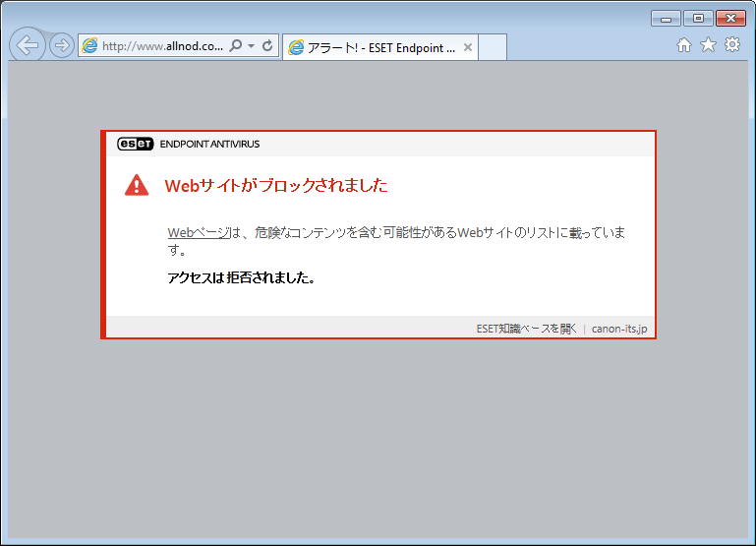Click the ENDPOINT ANTIVIRUS header text
This screenshot has width=756, height=546.
click(x=209, y=145)
